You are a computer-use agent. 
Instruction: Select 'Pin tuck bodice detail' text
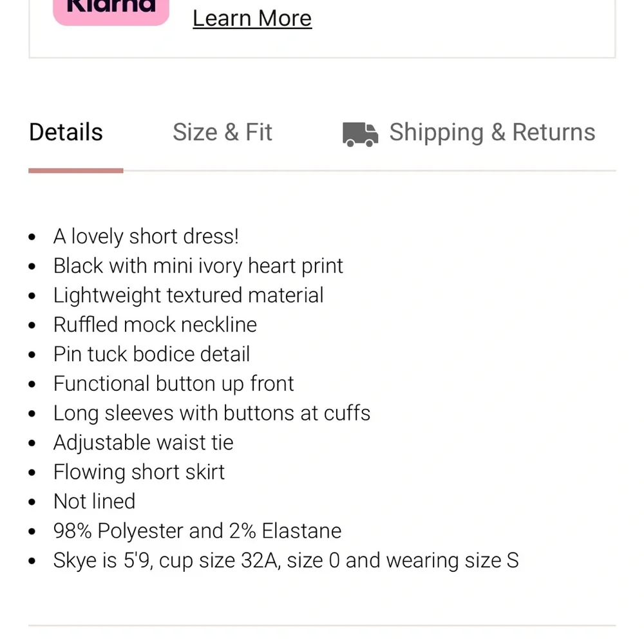tap(151, 354)
